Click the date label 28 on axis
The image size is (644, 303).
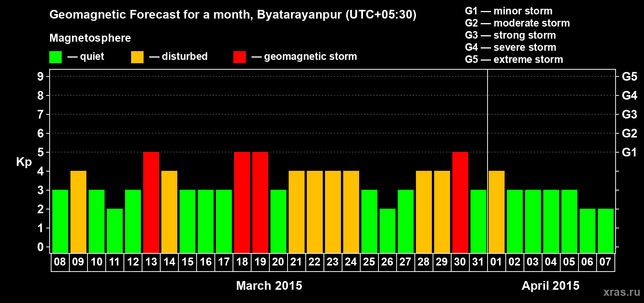pos(424,262)
